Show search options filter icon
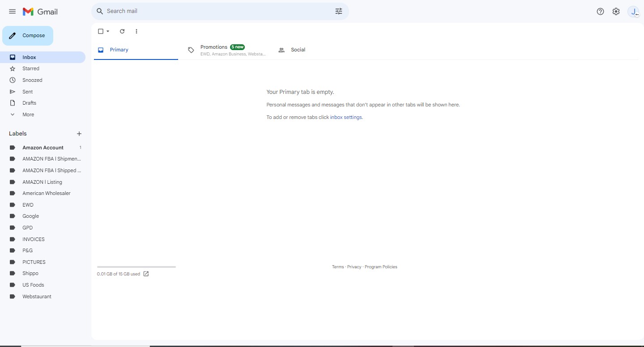 (339, 11)
